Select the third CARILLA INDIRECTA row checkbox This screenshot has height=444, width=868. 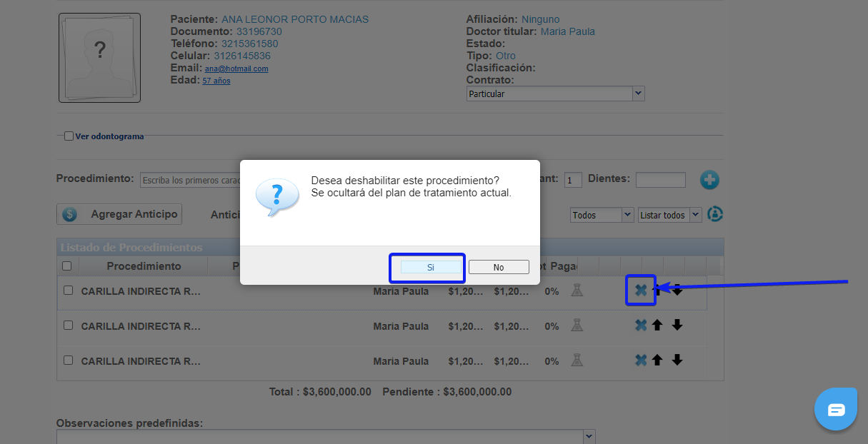[x=69, y=360]
